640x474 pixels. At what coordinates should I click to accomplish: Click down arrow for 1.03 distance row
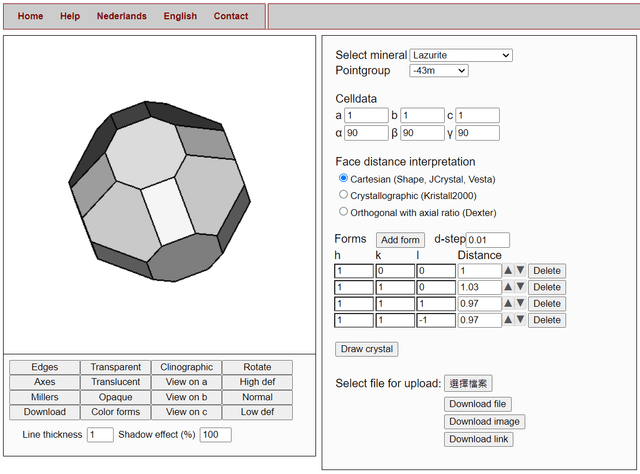(520, 287)
